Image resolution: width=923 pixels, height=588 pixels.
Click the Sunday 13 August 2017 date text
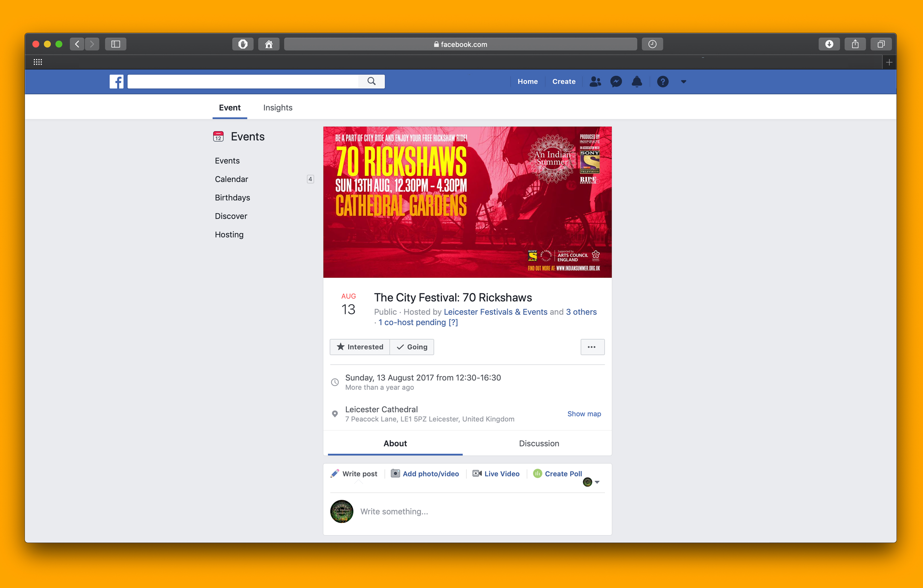pyautogui.click(x=423, y=378)
